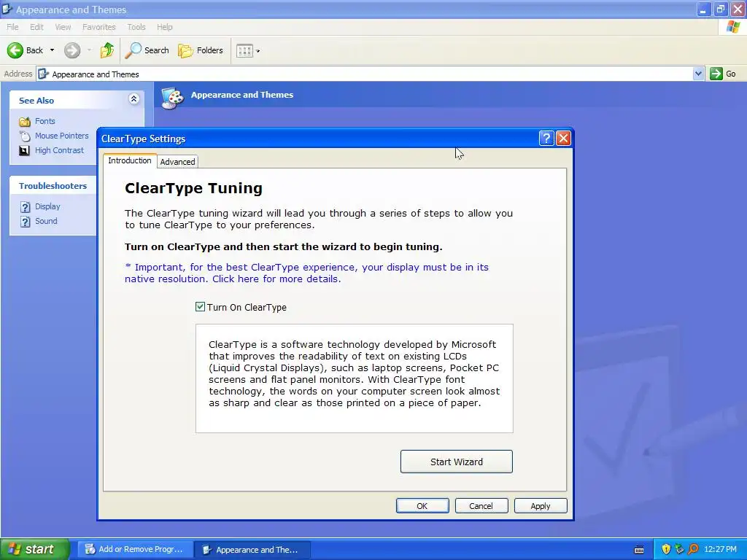Open Mouse Pointers link
The image size is (747, 560).
[61, 136]
